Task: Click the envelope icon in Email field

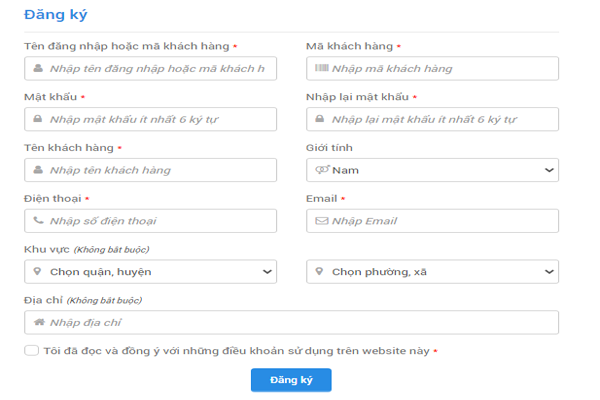Action: 321,221
